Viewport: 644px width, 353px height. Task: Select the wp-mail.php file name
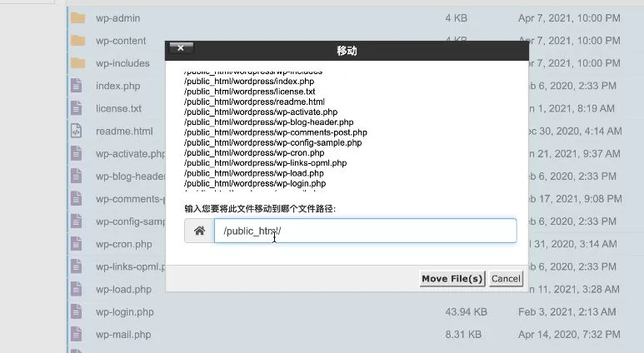123,335
